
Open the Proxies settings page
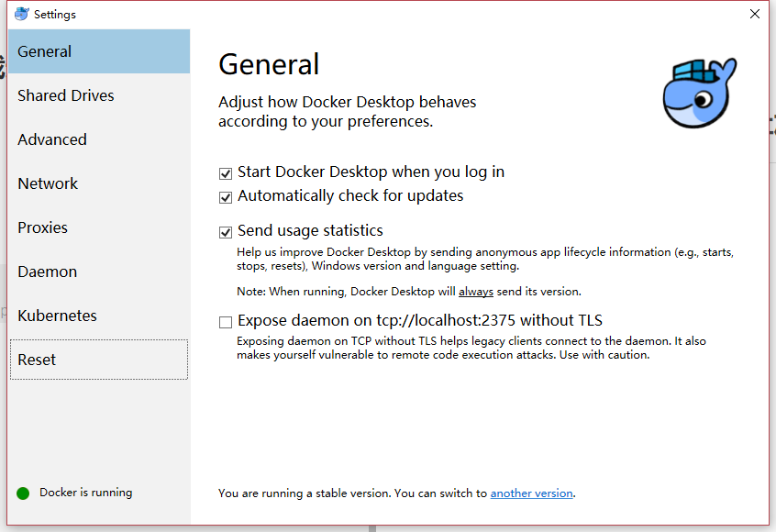[x=99, y=227]
